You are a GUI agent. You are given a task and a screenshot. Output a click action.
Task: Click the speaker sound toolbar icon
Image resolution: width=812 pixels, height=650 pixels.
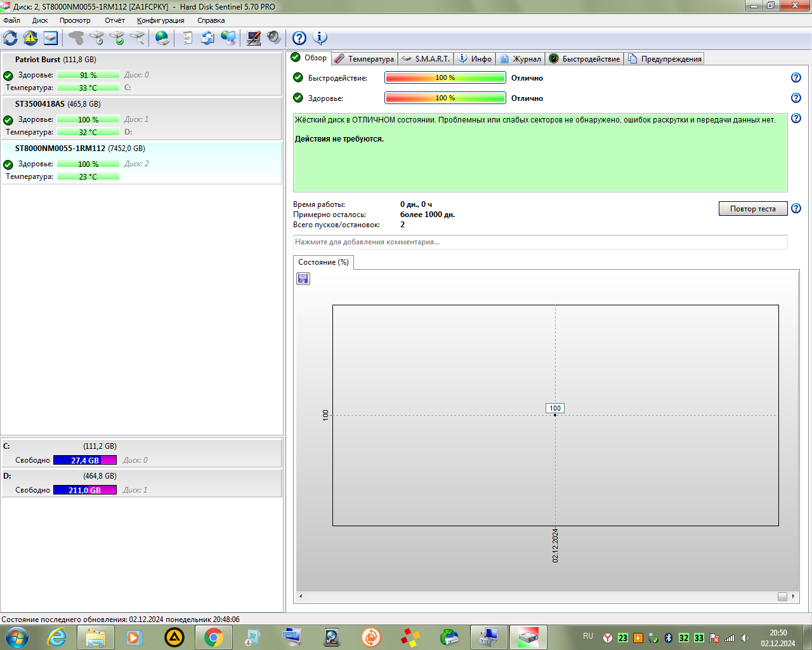pyautogui.click(x=273, y=38)
